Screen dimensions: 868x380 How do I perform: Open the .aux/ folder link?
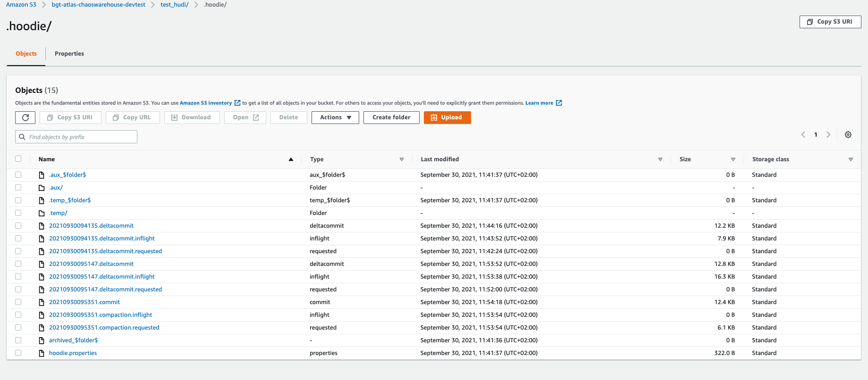click(x=56, y=188)
